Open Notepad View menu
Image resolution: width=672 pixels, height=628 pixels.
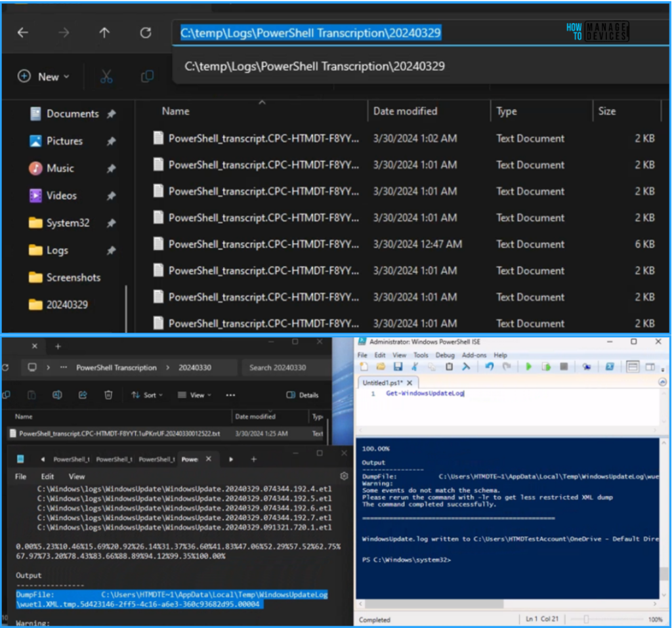(77, 476)
